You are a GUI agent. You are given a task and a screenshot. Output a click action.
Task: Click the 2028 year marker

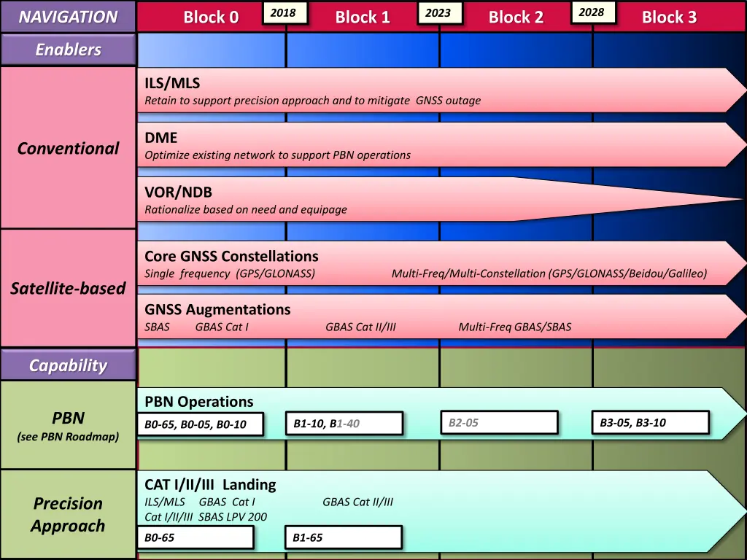point(592,12)
